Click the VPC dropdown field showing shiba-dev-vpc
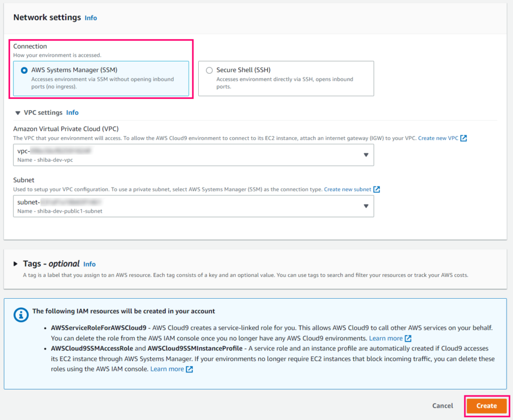This screenshot has height=420, width=513. pyautogui.click(x=193, y=155)
